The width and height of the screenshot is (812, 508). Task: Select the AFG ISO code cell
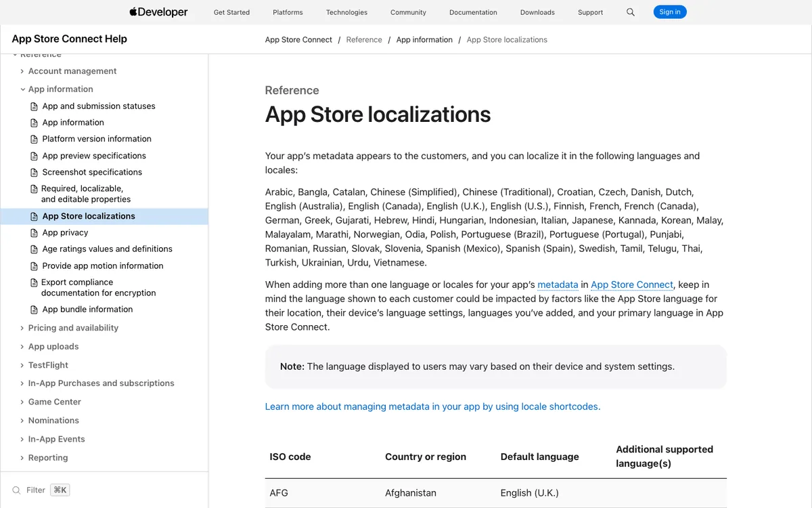(279, 493)
